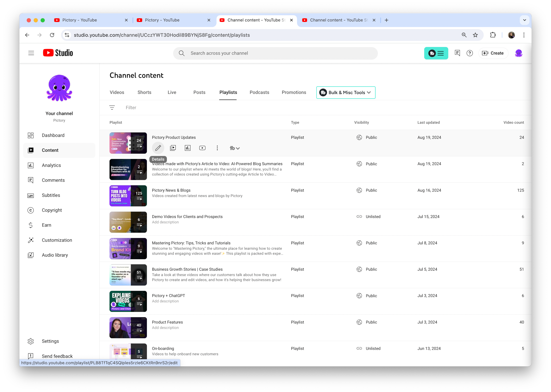Click into the Filter input field

pyautogui.click(x=324, y=108)
